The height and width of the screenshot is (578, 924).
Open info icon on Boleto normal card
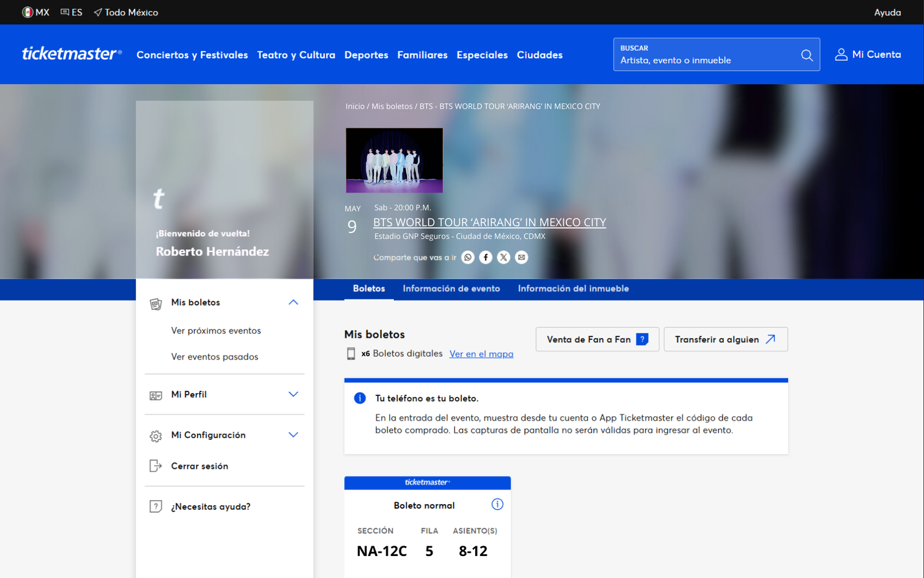coord(497,505)
